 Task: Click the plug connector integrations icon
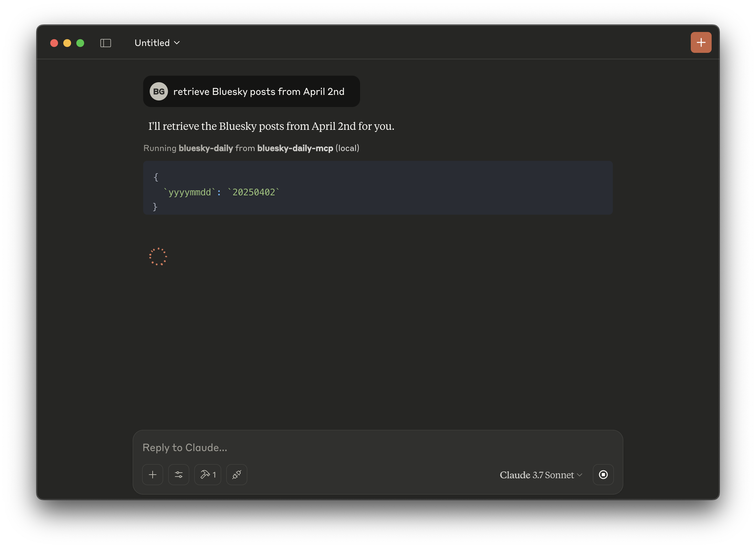tap(237, 474)
